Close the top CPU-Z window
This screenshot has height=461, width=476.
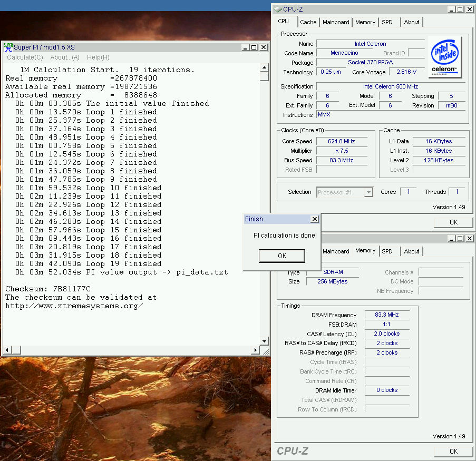coord(470,9)
